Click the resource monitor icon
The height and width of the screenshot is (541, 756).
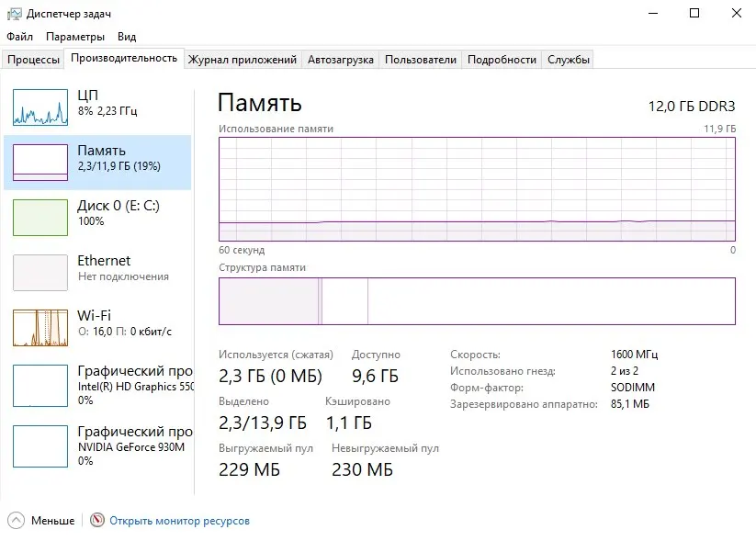pos(97,521)
